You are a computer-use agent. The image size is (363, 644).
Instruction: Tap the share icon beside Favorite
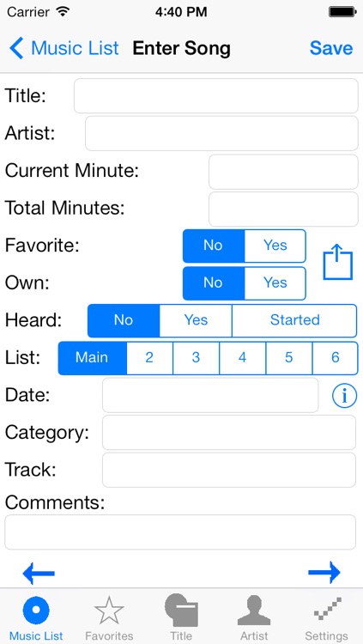338,263
